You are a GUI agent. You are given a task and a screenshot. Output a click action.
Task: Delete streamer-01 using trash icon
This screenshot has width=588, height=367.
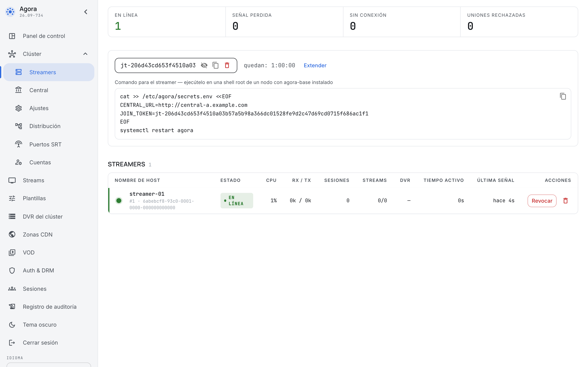click(x=565, y=201)
